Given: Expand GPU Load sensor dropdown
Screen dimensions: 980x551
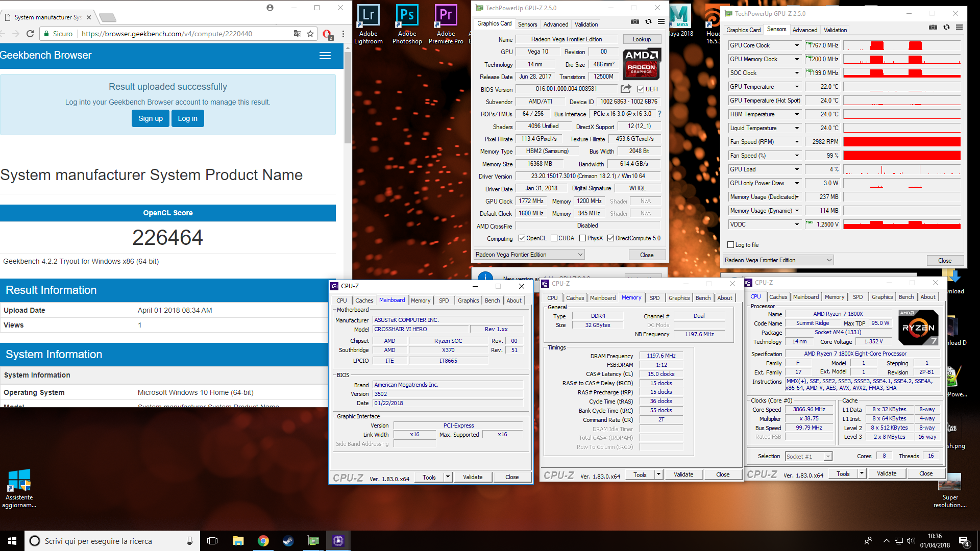Looking at the screenshot, I should [797, 169].
